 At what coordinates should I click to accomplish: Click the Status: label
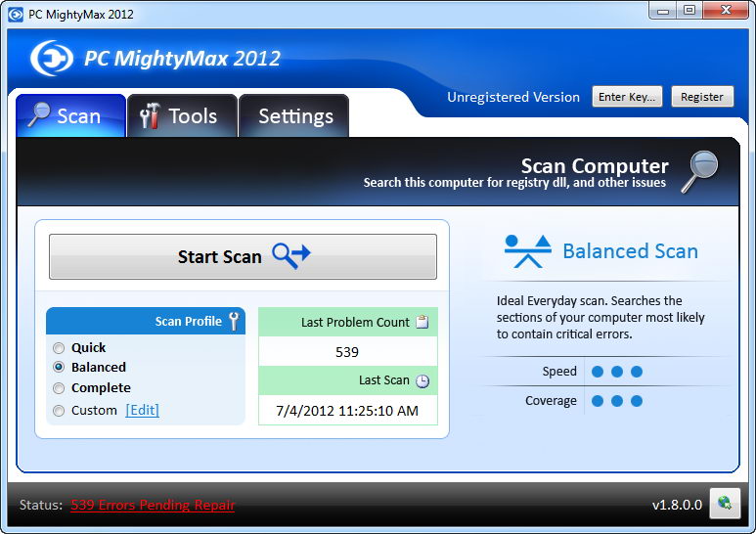tap(41, 505)
